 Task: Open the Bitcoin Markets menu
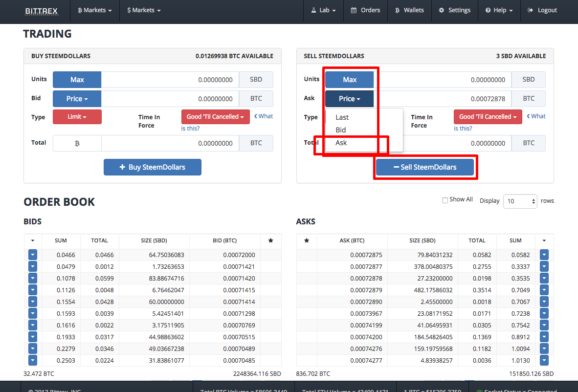click(95, 10)
